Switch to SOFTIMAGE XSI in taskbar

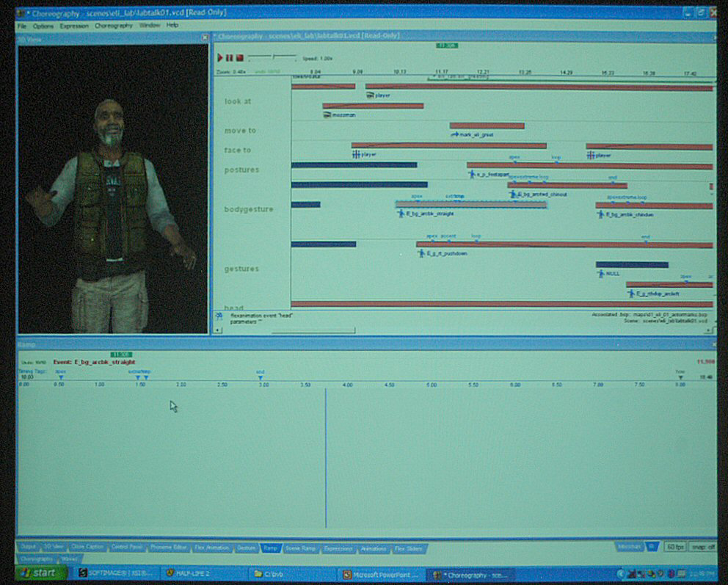click(x=114, y=574)
